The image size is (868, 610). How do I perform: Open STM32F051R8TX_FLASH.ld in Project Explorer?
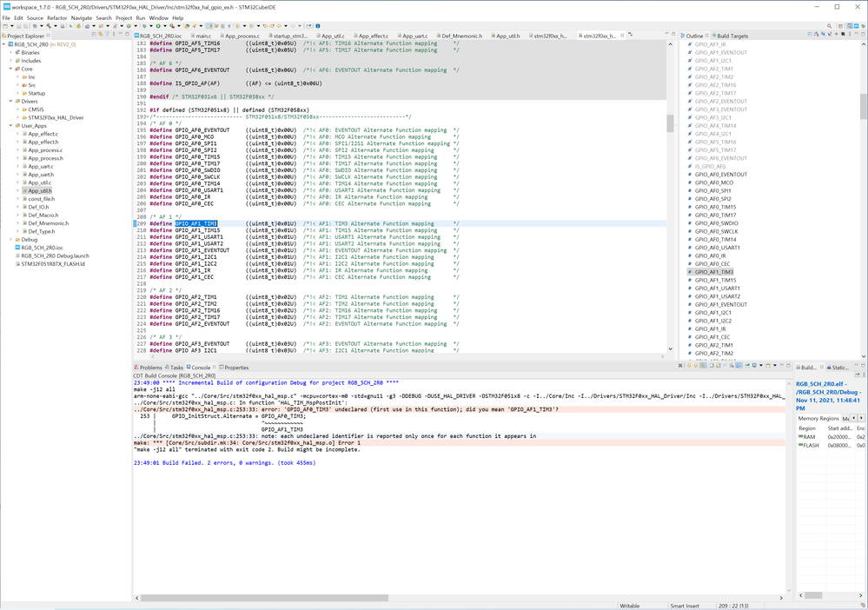[50, 264]
